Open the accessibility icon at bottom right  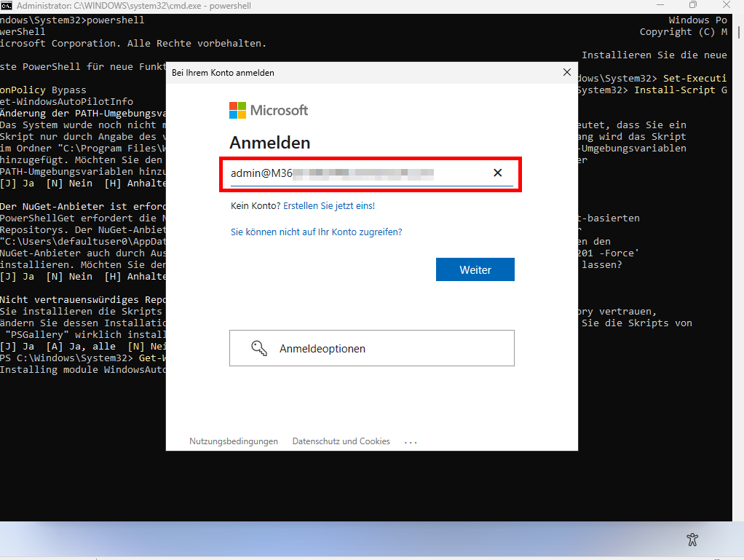tap(692, 539)
